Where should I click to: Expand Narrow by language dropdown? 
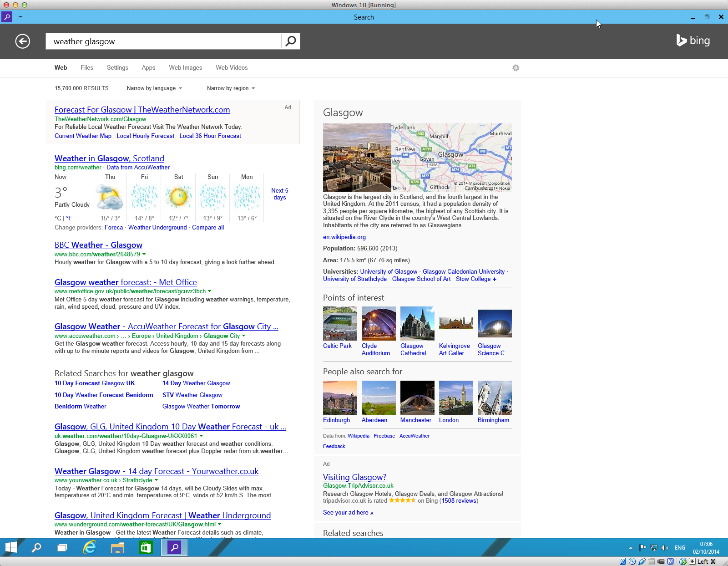[x=154, y=88]
